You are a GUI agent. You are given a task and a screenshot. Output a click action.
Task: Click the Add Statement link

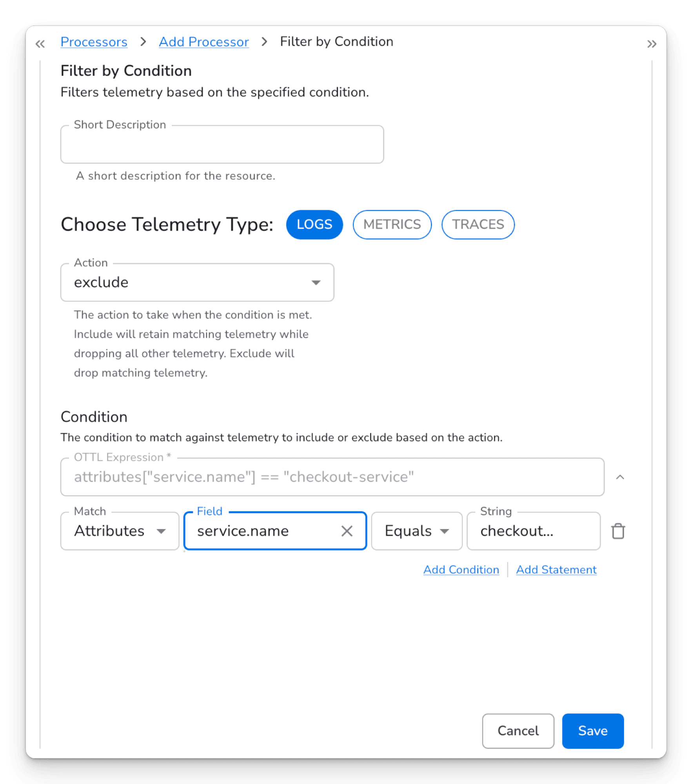tap(556, 569)
